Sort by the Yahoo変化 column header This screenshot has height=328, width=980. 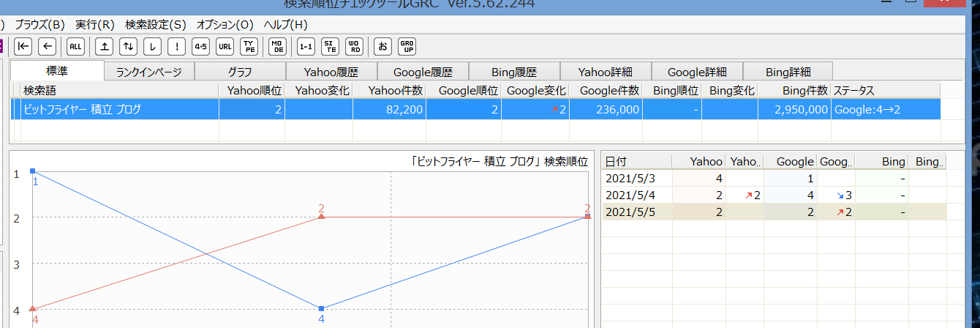[x=319, y=91]
